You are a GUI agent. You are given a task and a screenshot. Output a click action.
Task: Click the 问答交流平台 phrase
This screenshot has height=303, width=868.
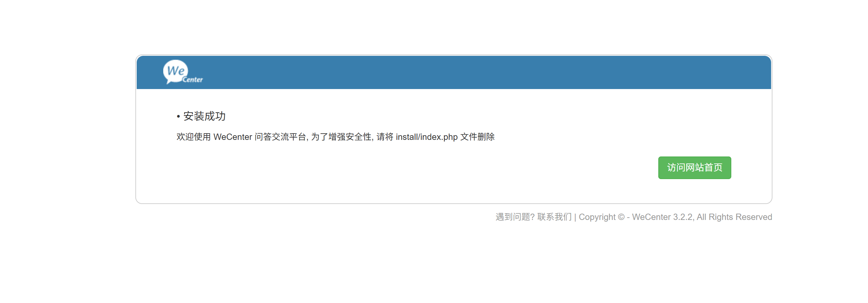click(x=280, y=137)
